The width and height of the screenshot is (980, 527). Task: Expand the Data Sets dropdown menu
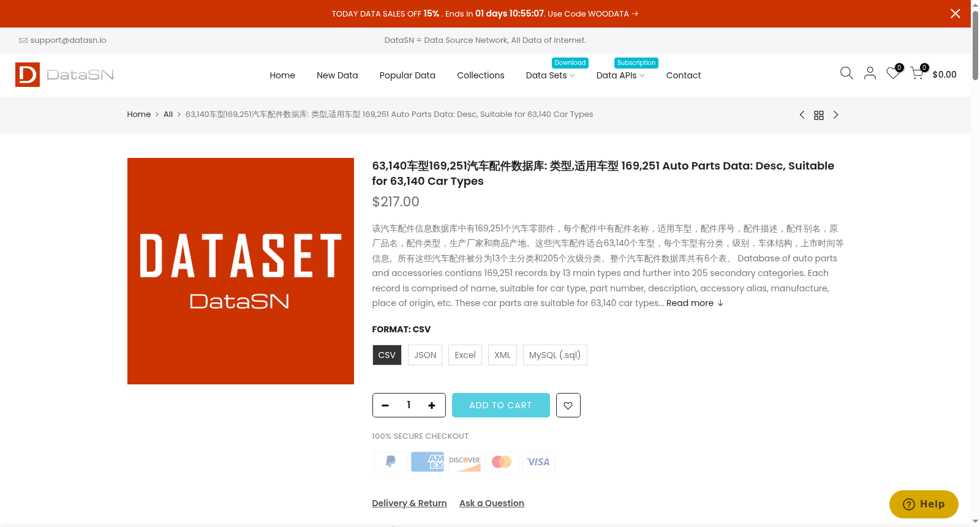pos(550,75)
